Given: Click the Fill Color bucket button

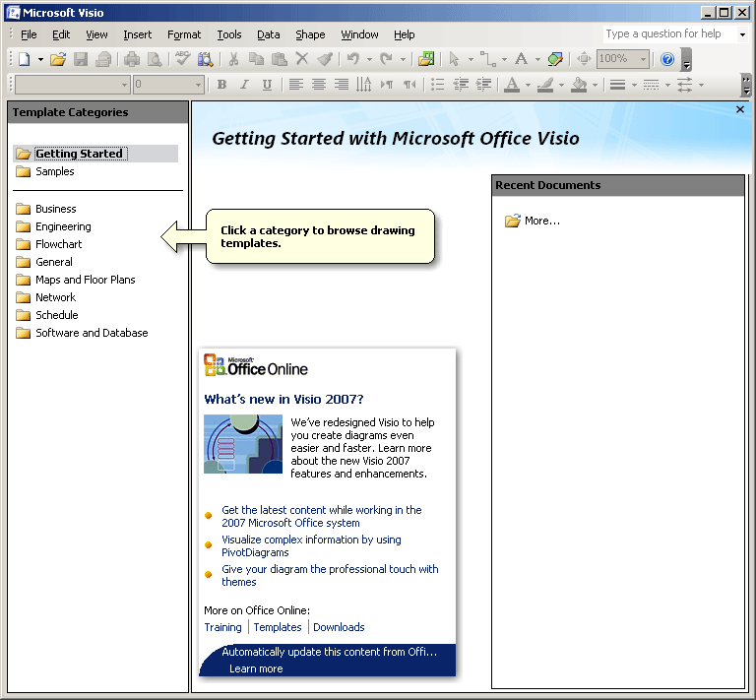Looking at the screenshot, I should 579,85.
